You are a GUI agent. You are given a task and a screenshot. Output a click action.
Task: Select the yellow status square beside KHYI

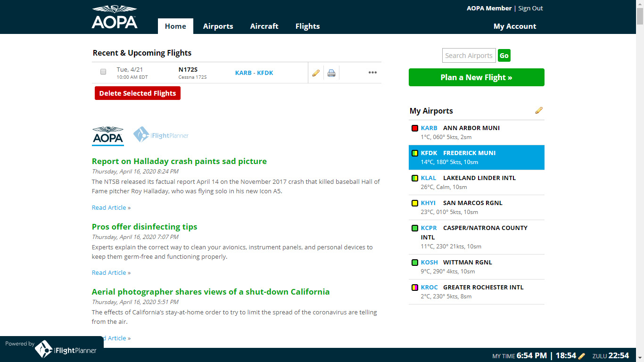[414, 203]
